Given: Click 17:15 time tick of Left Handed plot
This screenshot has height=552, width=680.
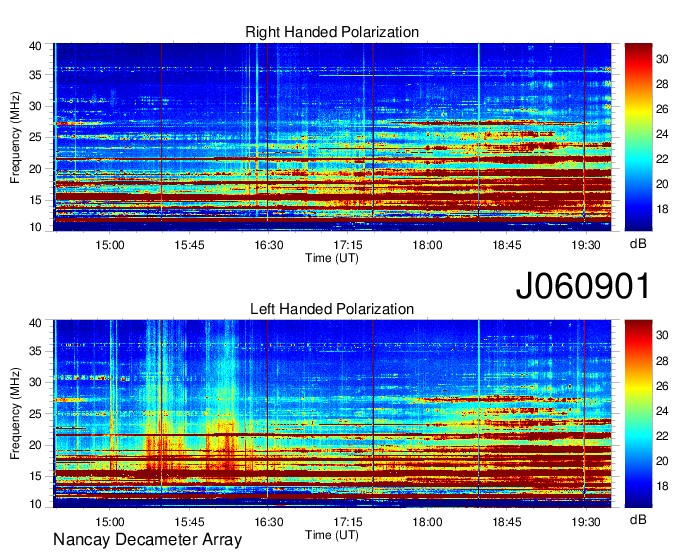Looking at the screenshot, I should click(x=348, y=522).
